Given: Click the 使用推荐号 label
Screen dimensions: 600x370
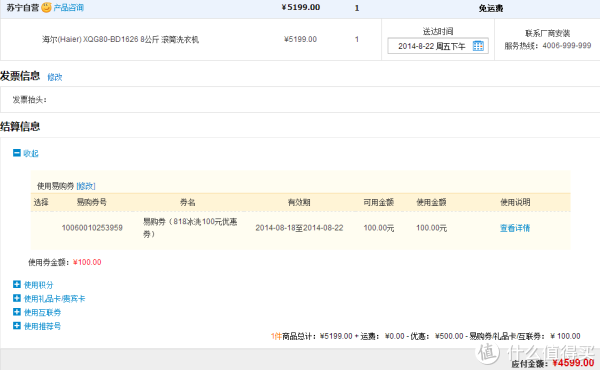Looking at the screenshot, I should tap(42, 326).
